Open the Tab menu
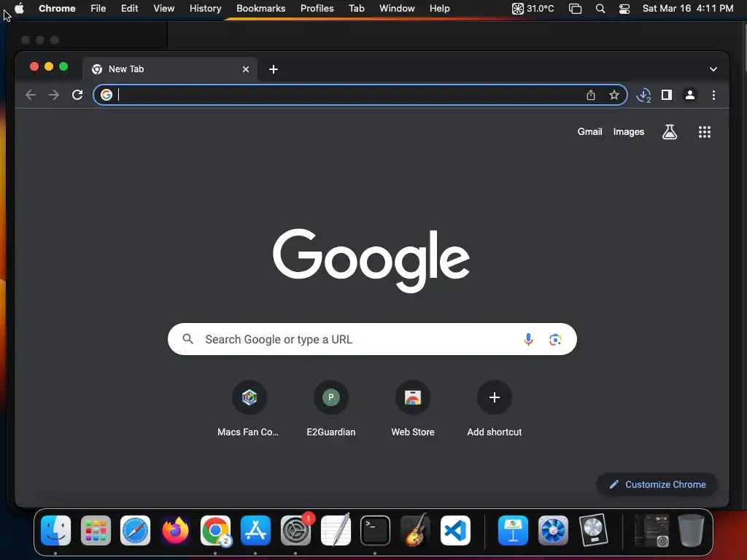The height and width of the screenshot is (560, 747). click(x=356, y=9)
